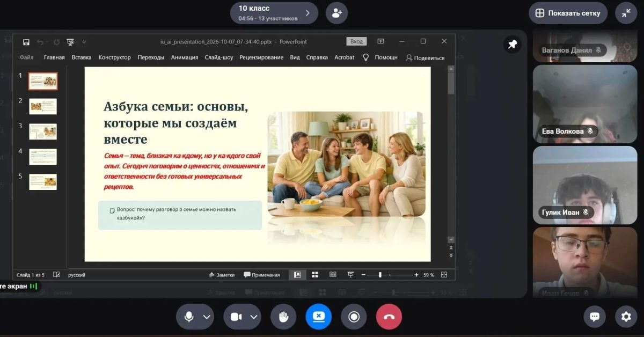Switch to the Главная ribbon tab
This screenshot has height=337, width=644.
(54, 57)
